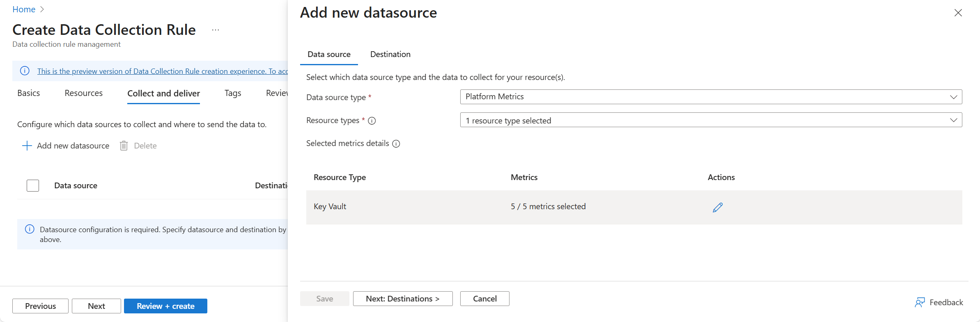
Task: Expand the Resource types dropdown
Action: click(711, 120)
